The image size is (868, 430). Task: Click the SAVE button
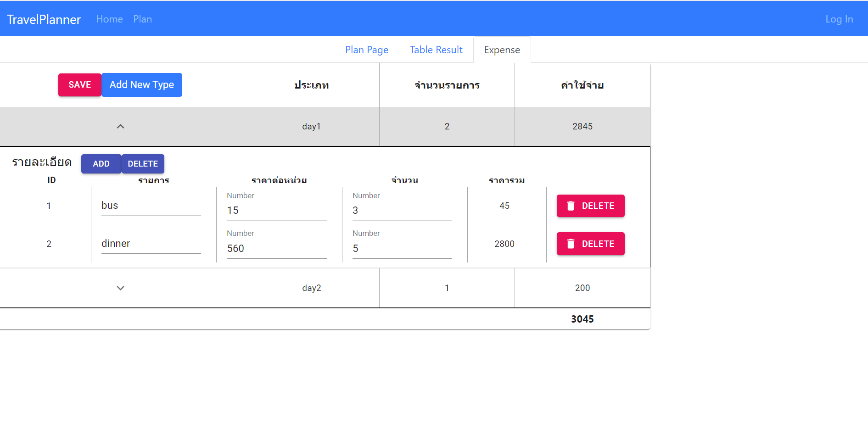click(79, 84)
